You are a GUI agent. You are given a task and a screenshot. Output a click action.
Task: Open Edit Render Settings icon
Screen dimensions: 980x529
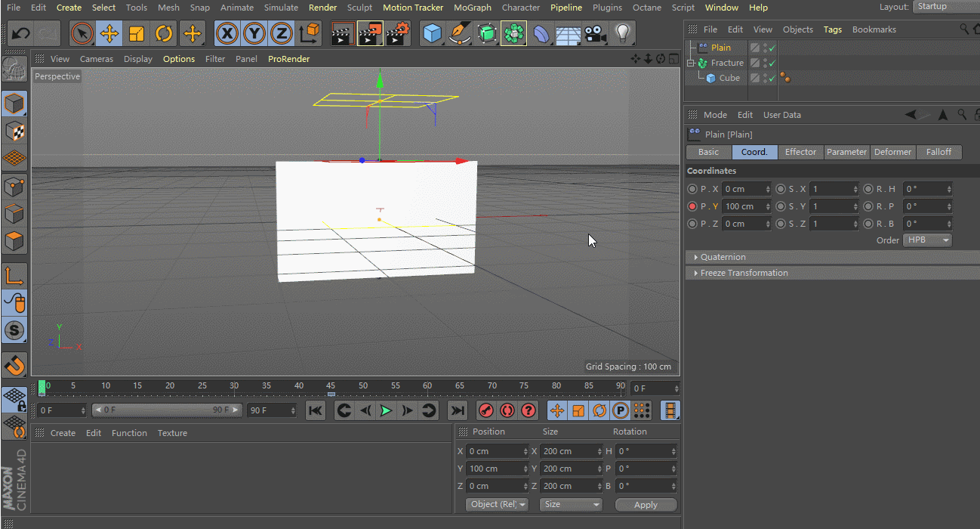point(398,34)
